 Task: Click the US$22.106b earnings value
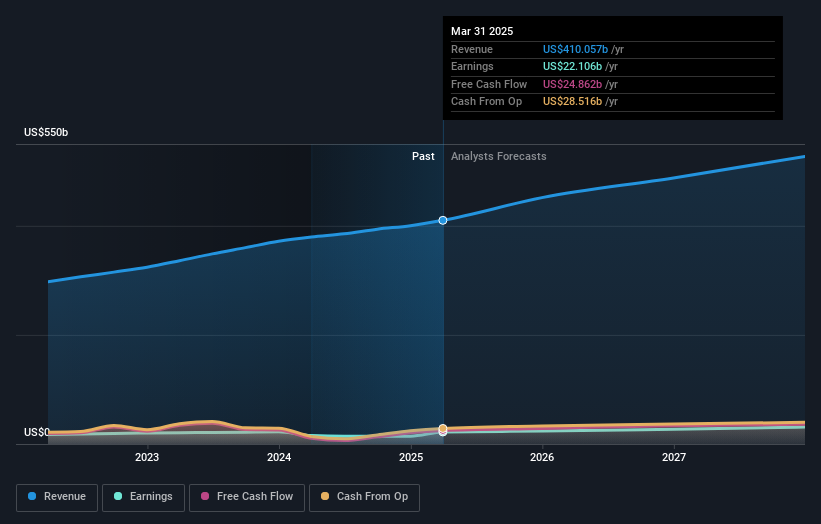tap(572, 66)
